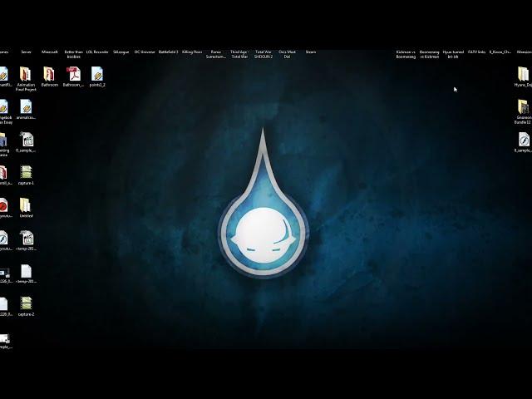Select the 0_sample file in left column
Screen dimensions: 532x399
pos(26,140)
